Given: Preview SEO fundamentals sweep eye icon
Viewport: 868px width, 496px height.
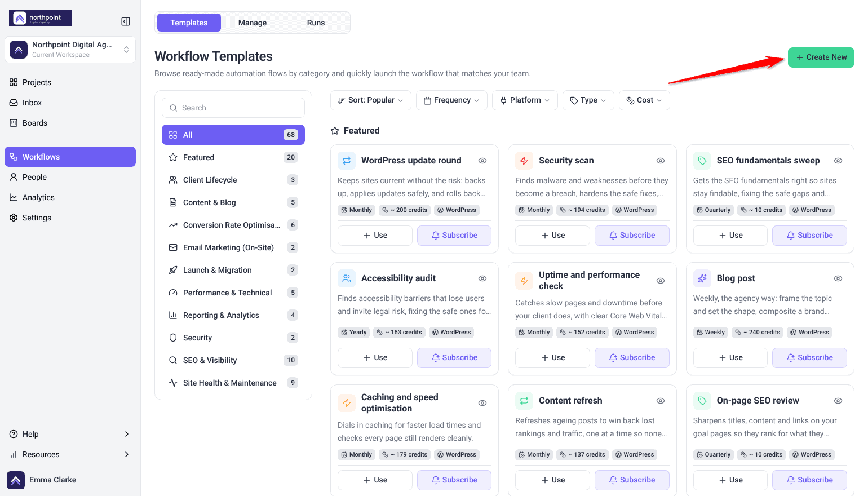Looking at the screenshot, I should pos(838,161).
